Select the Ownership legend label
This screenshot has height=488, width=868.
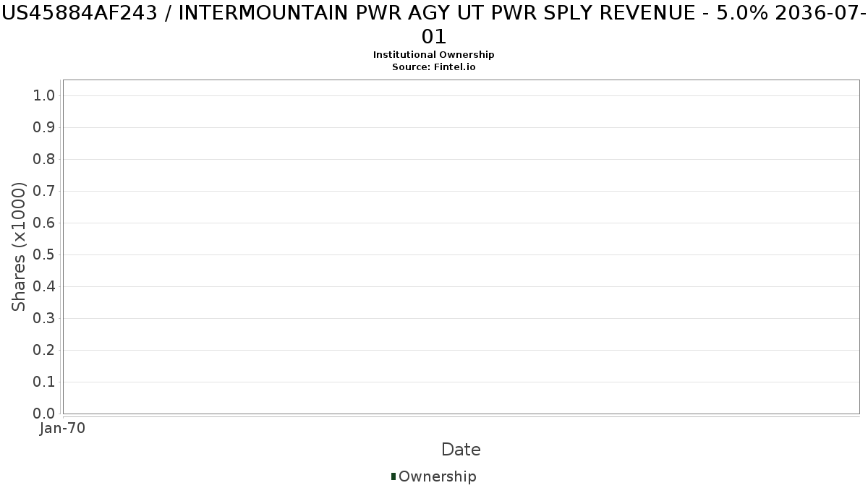tap(438, 476)
